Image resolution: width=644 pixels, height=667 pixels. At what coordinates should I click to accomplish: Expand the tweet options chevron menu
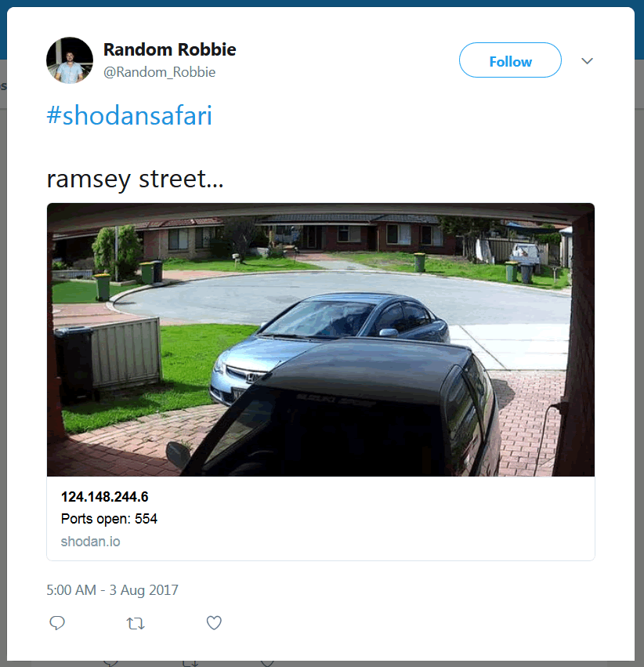click(x=587, y=61)
